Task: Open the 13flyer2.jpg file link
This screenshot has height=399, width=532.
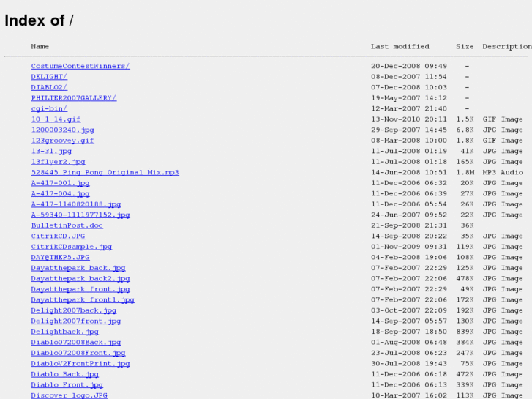Action: (x=59, y=162)
